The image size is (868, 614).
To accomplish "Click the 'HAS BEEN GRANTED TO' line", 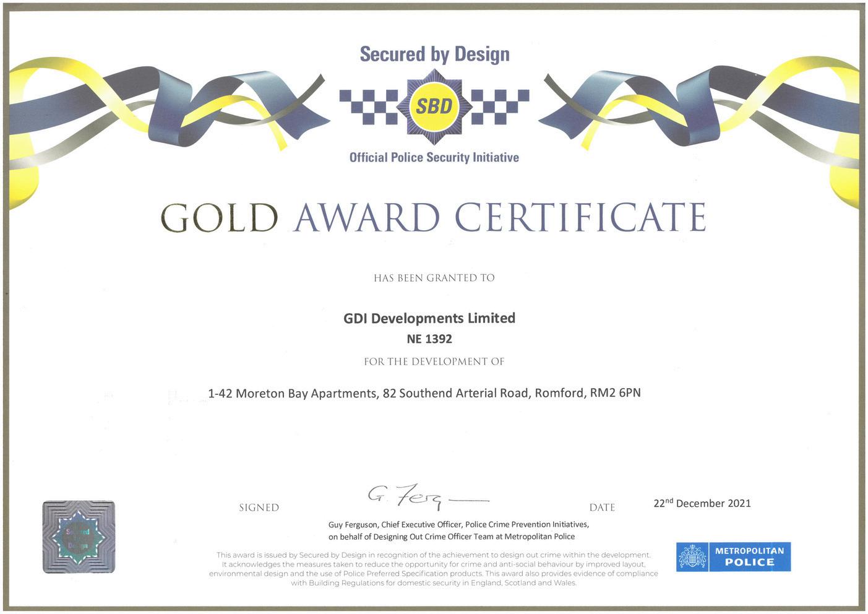I will 434,278.
